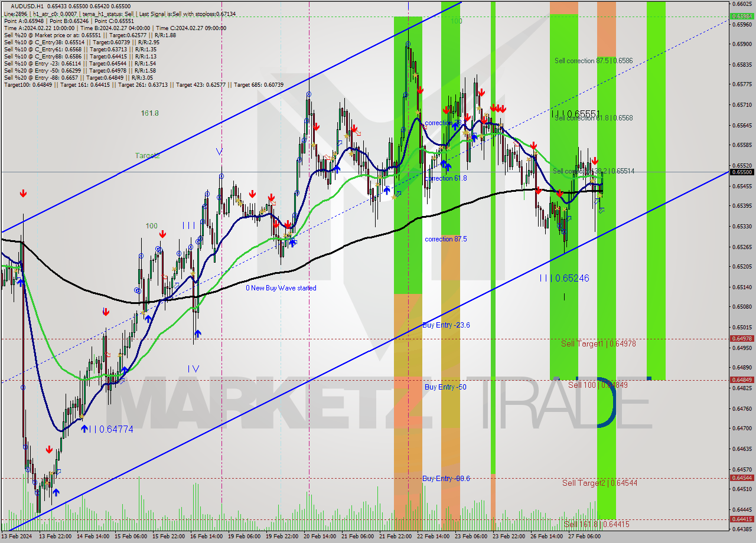Click the 0.65395 price scale value
The image size is (756, 543).
point(742,206)
